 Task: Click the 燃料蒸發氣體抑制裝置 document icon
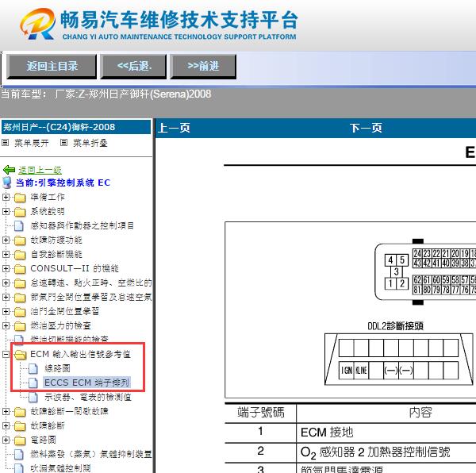tap(19, 454)
